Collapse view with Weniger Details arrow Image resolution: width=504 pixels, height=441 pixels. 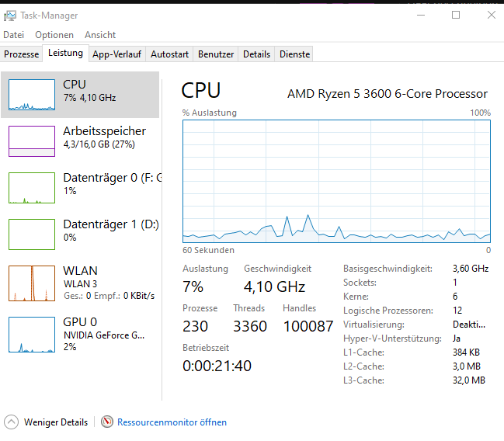pyautogui.click(x=11, y=422)
